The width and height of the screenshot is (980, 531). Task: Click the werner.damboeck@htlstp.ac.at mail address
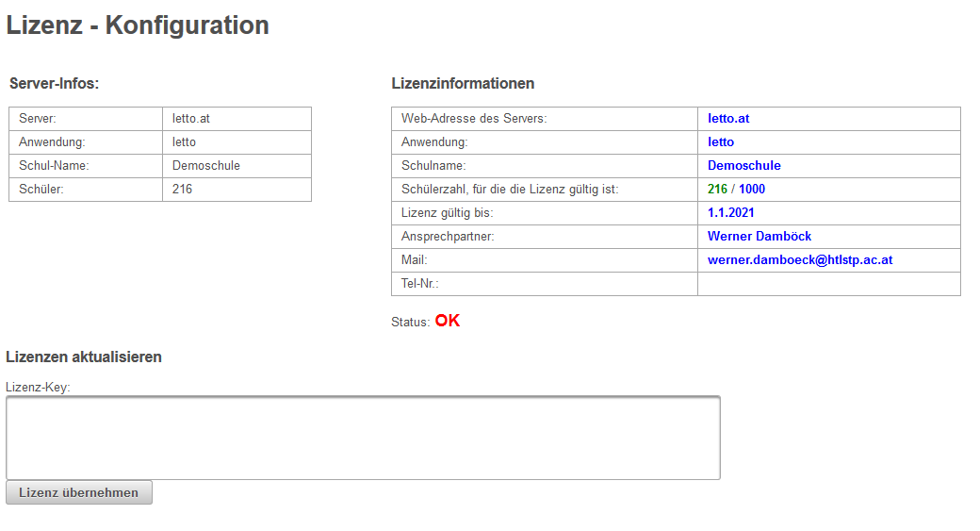click(800, 259)
